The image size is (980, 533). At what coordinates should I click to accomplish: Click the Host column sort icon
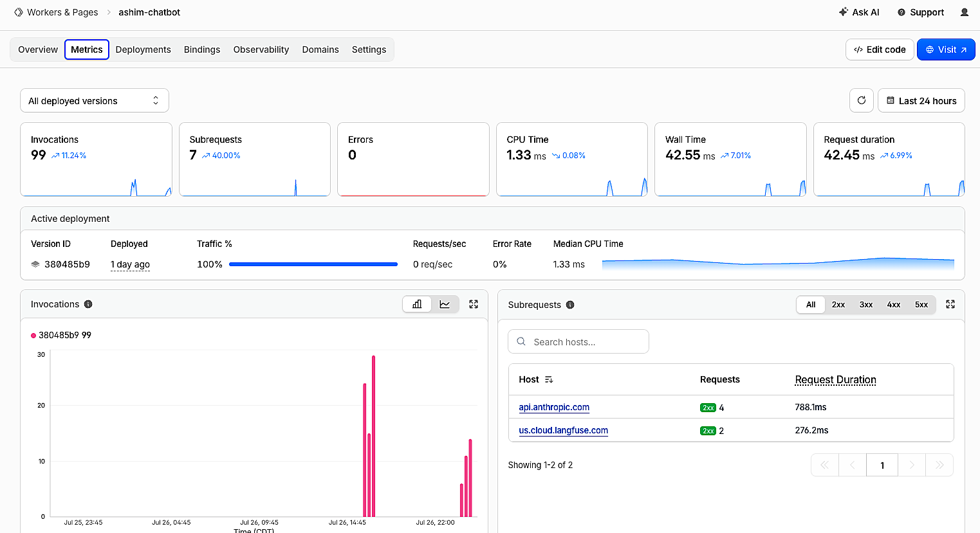(549, 379)
